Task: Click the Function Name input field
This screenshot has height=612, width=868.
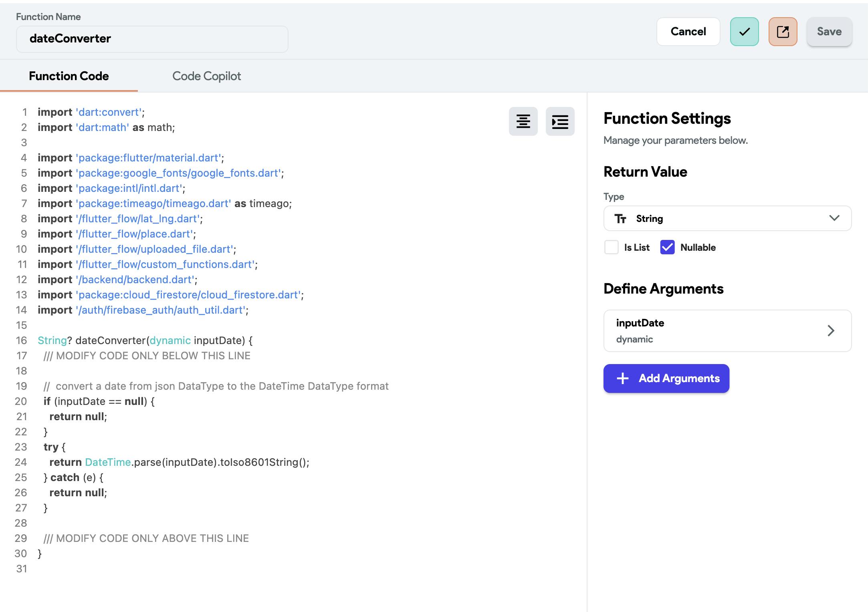Action: tap(152, 39)
